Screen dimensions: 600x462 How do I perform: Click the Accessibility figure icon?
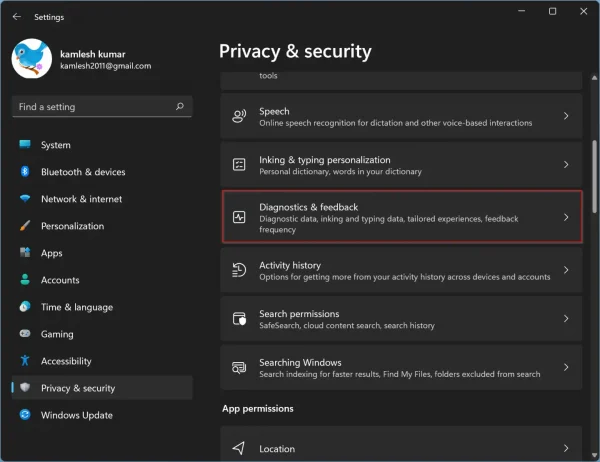[x=25, y=361]
